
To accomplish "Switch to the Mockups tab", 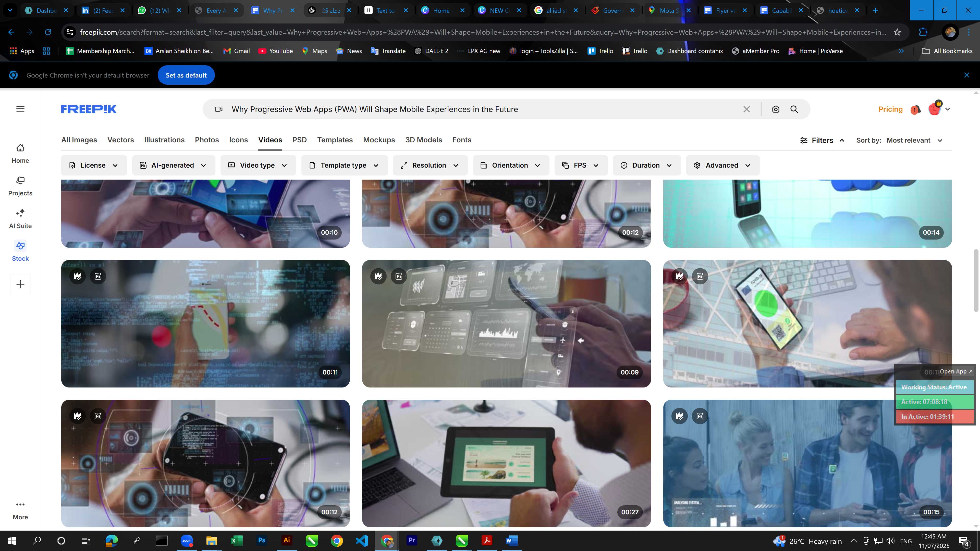I will click(x=379, y=140).
